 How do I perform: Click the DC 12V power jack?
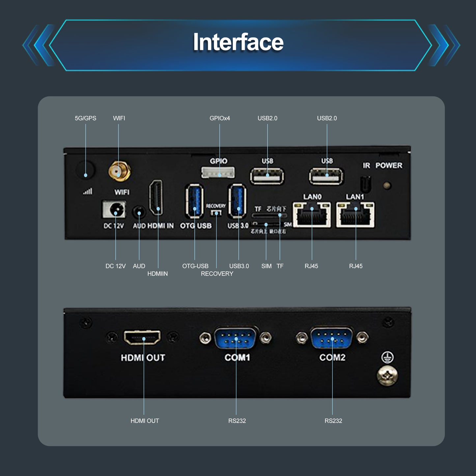(114, 210)
